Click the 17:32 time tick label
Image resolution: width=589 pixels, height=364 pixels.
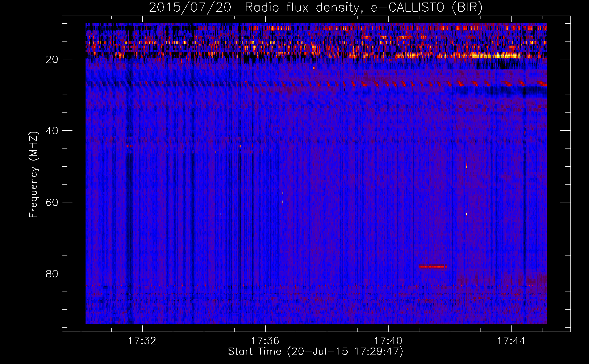tap(142, 341)
